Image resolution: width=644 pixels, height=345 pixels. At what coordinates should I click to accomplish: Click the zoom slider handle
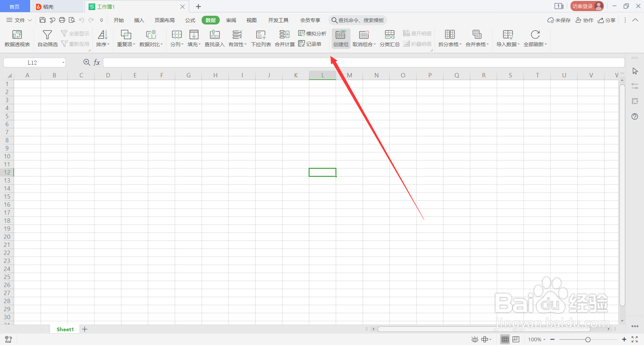click(x=588, y=340)
